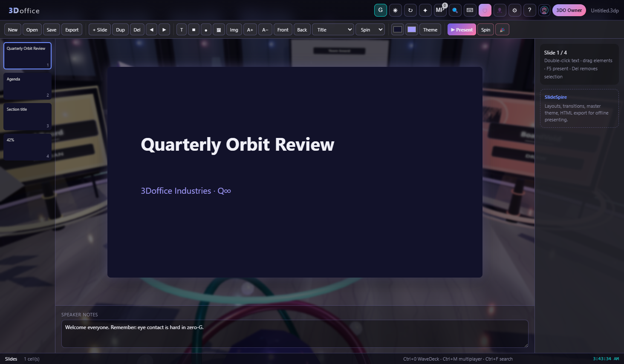Insert a circle shape
Screen dimensions: 624x364
(x=206, y=30)
